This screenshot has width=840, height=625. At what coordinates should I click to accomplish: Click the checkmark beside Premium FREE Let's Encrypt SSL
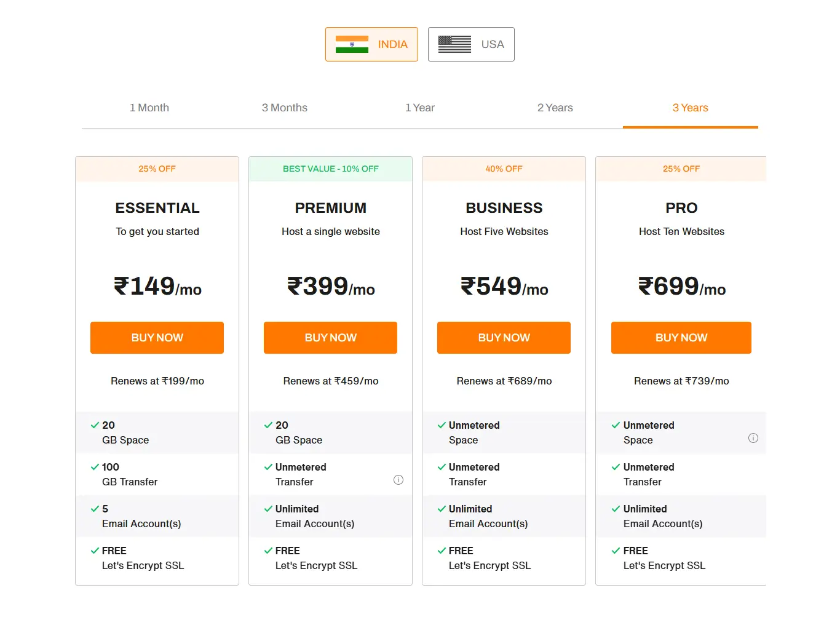tap(268, 550)
